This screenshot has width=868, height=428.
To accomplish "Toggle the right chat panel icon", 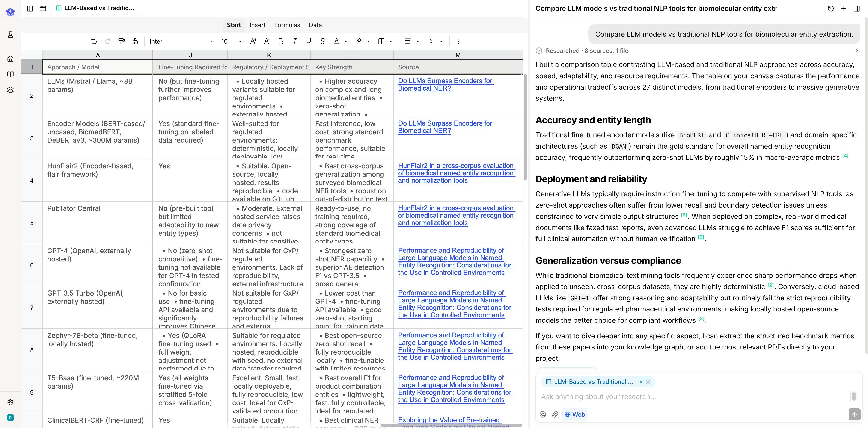I will click(x=856, y=9).
